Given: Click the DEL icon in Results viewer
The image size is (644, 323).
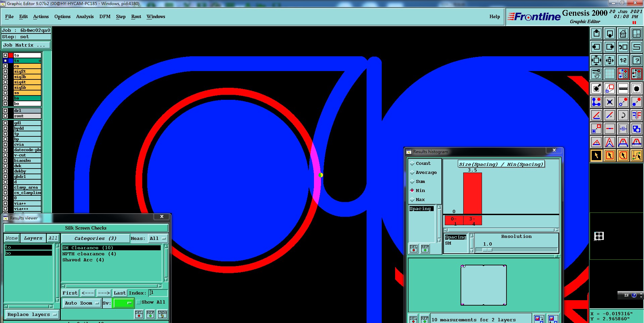Looking at the screenshot, I should (139, 314).
